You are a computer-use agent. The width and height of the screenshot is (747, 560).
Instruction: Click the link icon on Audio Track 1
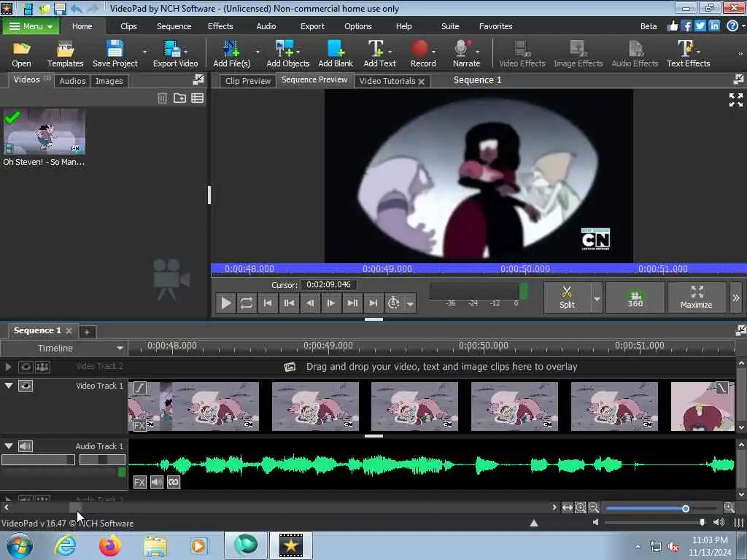[x=174, y=482]
